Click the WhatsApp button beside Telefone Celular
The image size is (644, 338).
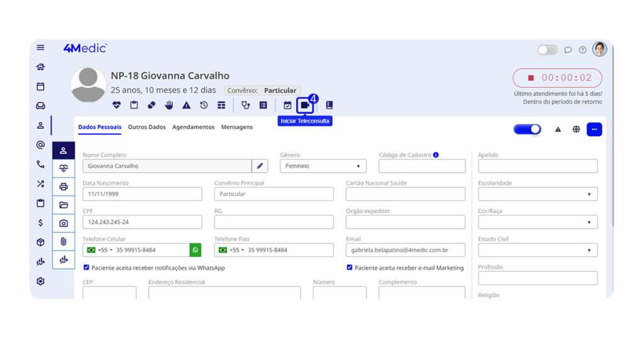[196, 250]
